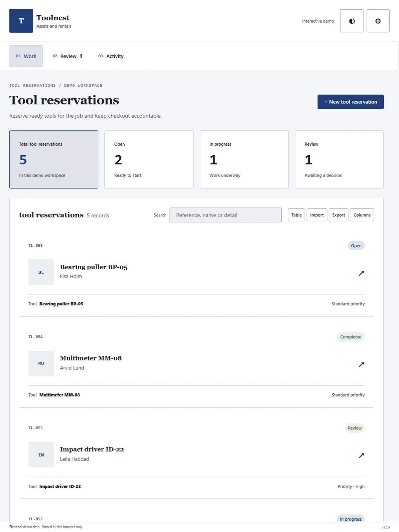The height and width of the screenshot is (532, 399).
Task: Click the BE avatar tile
Action: 41,272
